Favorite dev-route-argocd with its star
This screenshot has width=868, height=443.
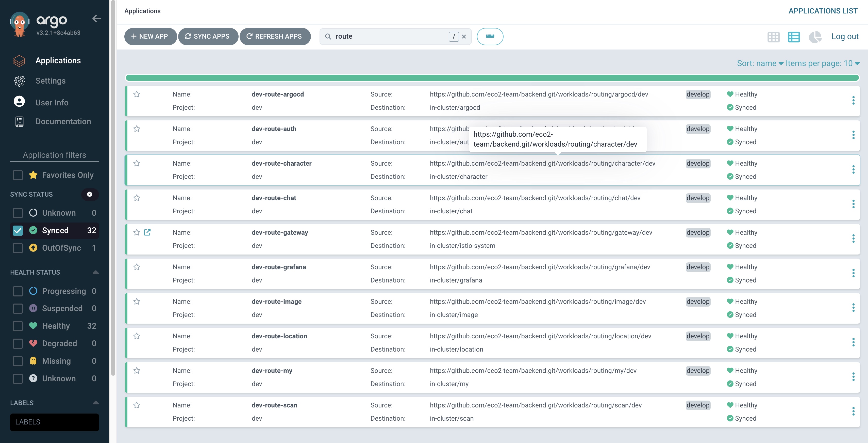(x=137, y=94)
